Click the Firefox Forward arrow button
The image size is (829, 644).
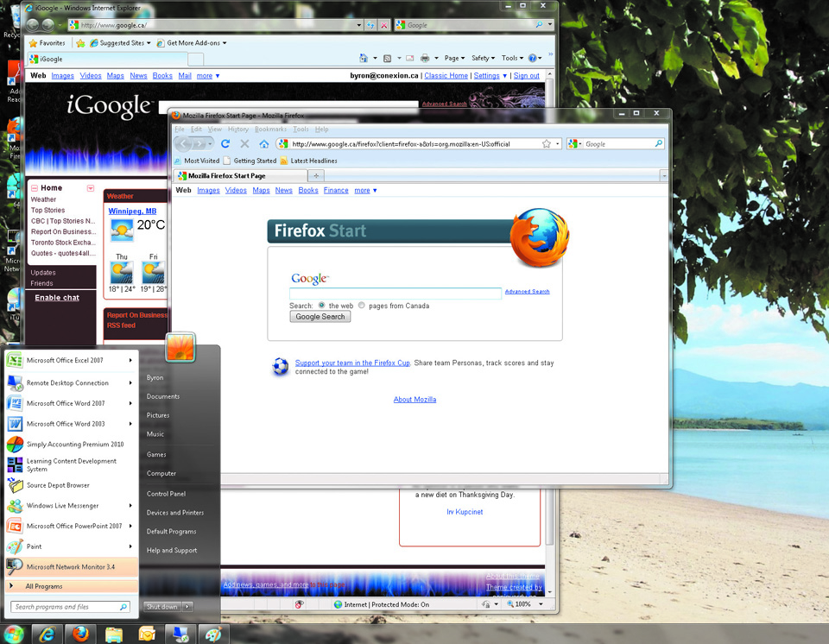pyautogui.click(x=199, y=144)
